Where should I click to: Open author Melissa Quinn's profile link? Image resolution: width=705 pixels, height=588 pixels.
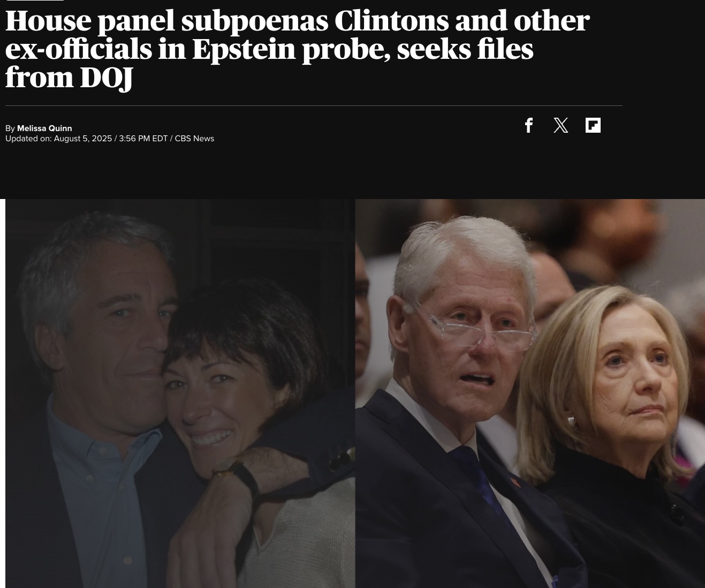tap(44, 128)
